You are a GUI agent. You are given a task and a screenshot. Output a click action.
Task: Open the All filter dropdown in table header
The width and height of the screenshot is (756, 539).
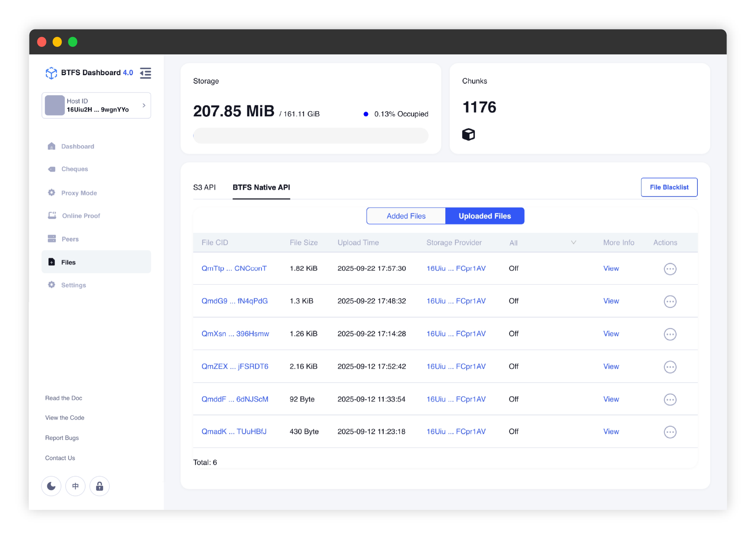(x=542, y=243)
